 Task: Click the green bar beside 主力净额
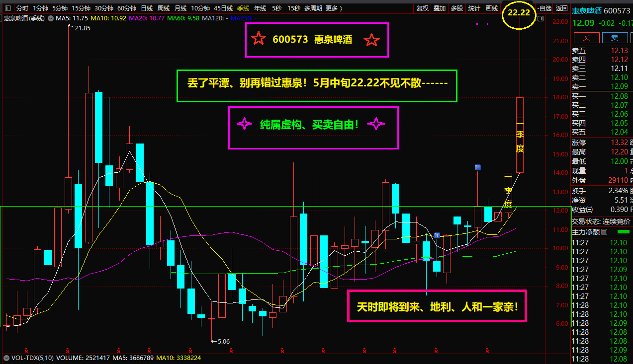click(623, 232)
